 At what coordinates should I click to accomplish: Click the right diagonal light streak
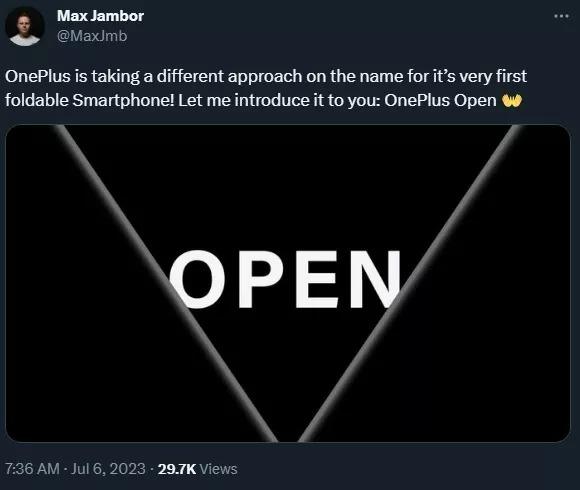point(410,283)
